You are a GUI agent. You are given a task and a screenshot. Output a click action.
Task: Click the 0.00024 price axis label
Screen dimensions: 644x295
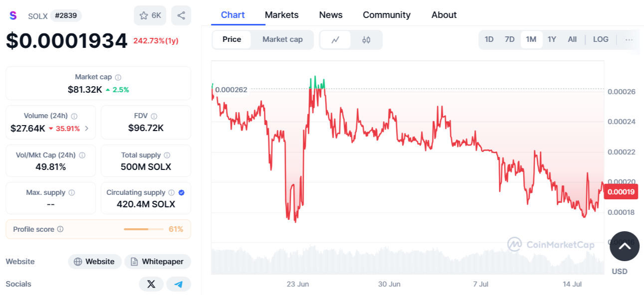coord(621,122)
